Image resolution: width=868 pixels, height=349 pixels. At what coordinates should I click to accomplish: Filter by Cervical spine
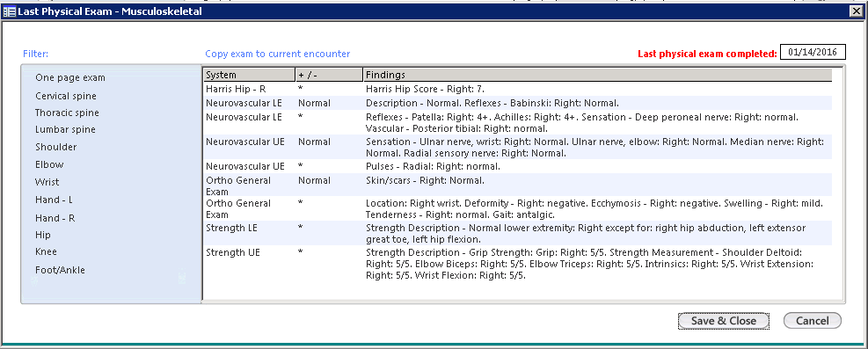(x=66, y=96)
